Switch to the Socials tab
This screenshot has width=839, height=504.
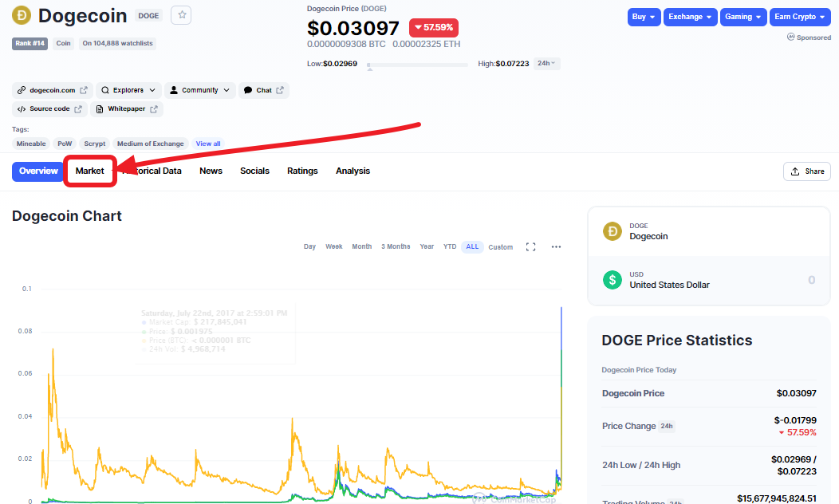tap(254, 171)
